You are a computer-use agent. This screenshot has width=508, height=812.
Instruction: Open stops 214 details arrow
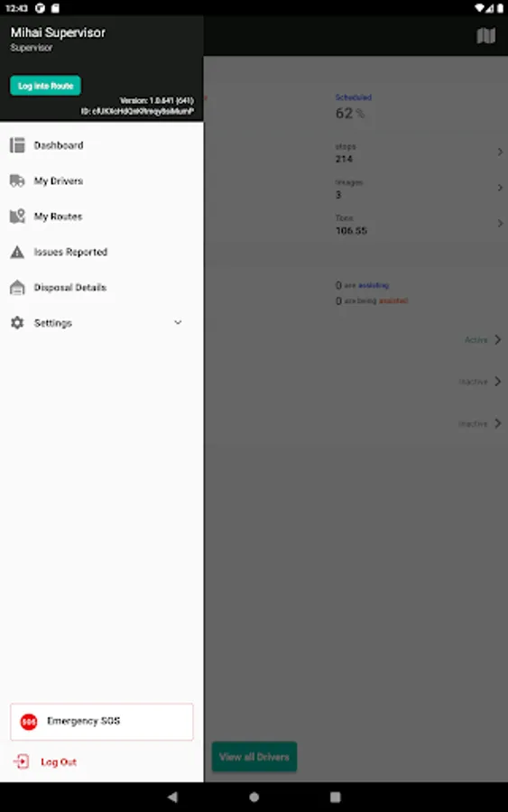500,152
